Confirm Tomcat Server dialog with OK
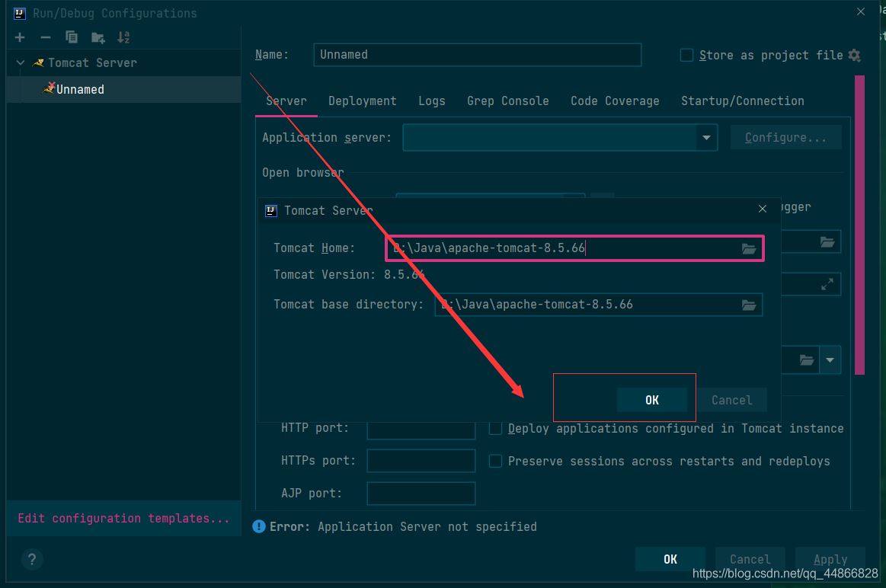The height and width of the screenshot is (588, 886). tap(652, 400)
